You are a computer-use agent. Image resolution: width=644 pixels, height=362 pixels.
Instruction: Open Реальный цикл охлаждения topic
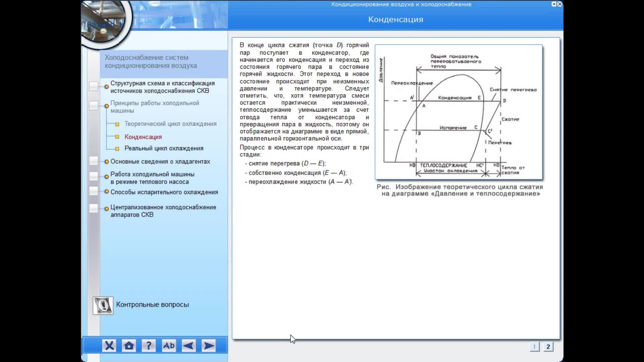(x=164, y=148)
